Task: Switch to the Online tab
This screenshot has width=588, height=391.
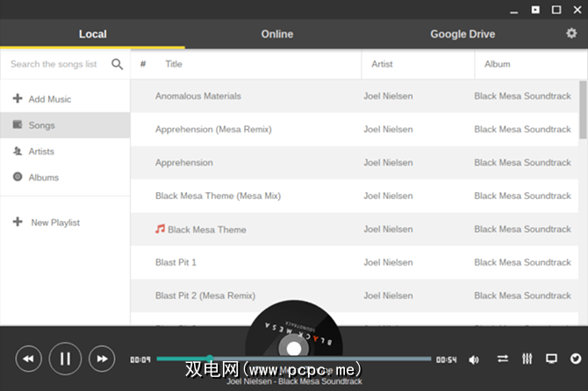Action: 277,34
